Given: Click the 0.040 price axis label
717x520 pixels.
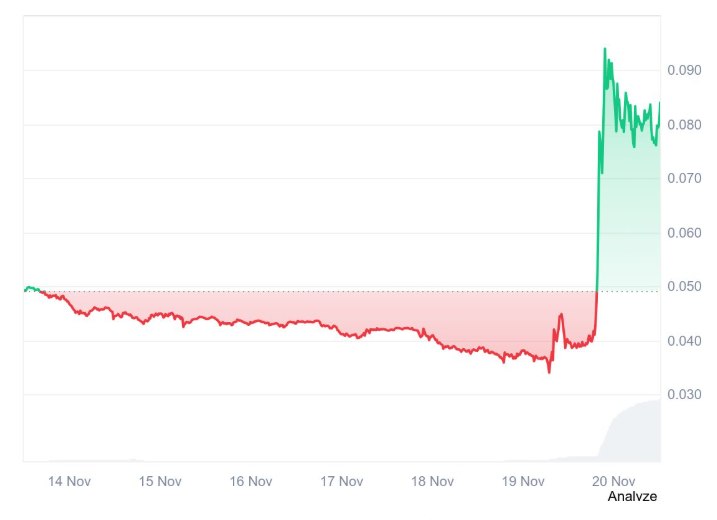Looking at the screenshot, I should click(683, 341).
